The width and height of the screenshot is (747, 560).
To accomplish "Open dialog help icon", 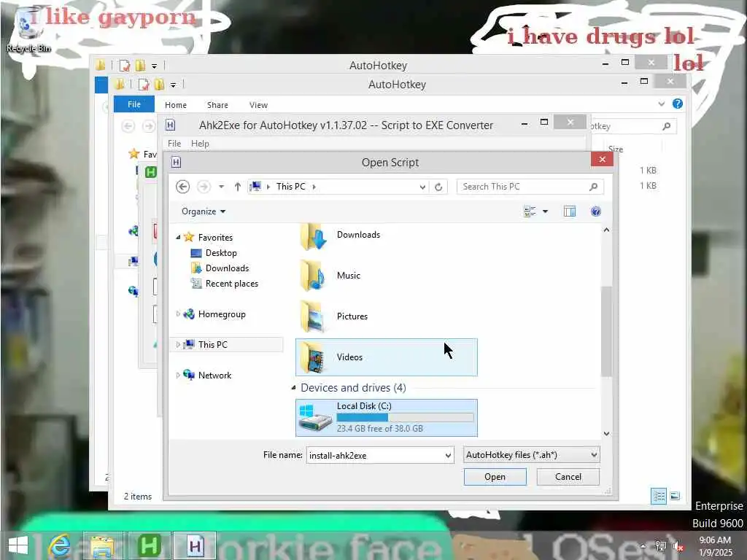I will tap(595, 211).
